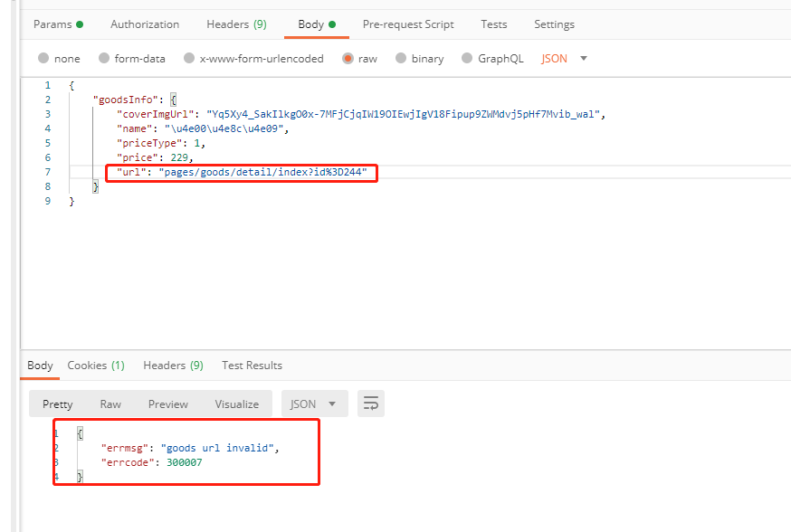Click the "errmsg" line in the response
Viewport: 791px width, 532px height.
(x=190, y=448)
